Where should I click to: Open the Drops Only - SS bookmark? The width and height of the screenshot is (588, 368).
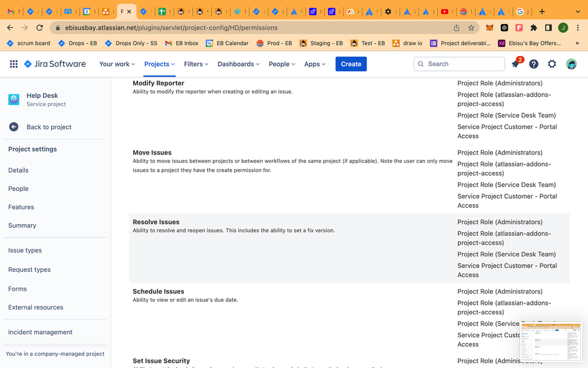click(131, 43)
